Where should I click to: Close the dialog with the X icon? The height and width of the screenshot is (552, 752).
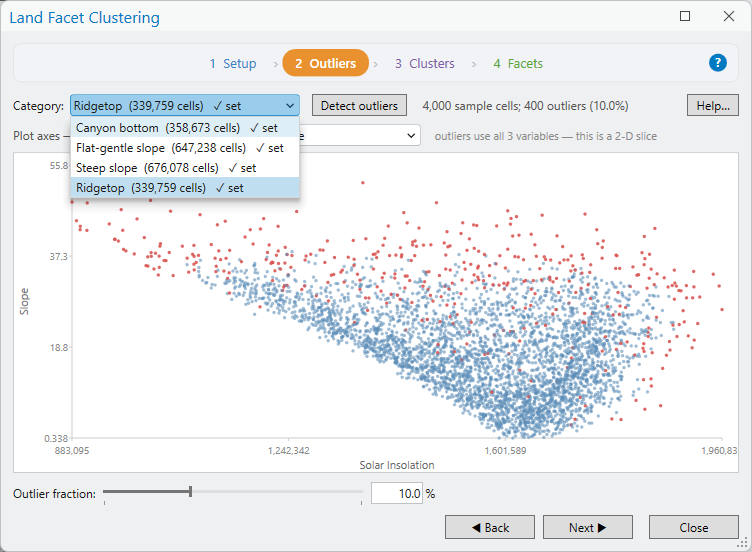click(728, 16)
